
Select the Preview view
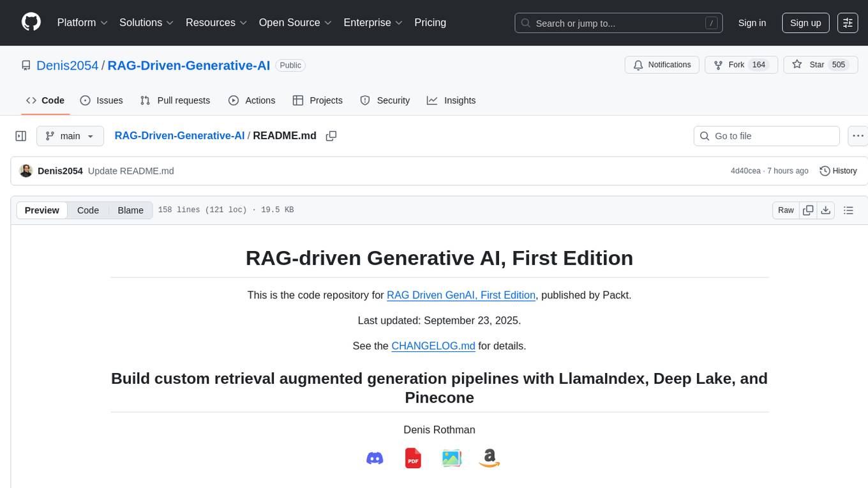coord(42,210)
